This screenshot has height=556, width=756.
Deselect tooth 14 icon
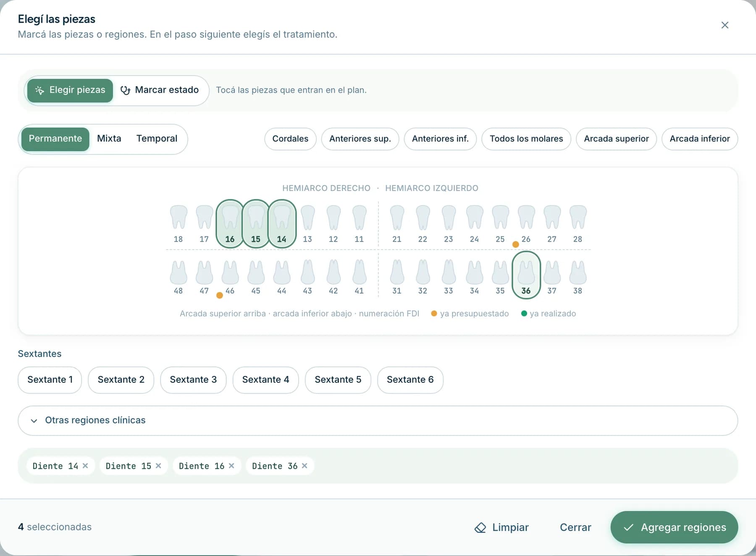coord(282,224)
